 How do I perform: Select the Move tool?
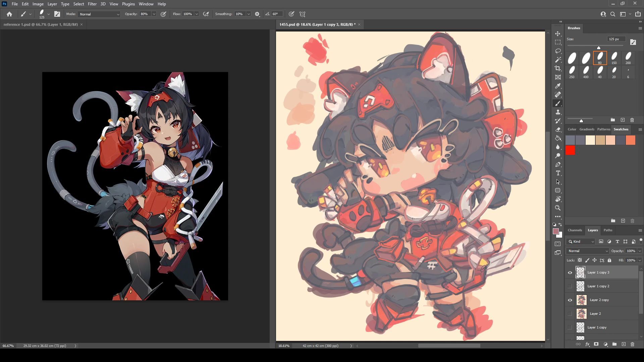[558, 34]
